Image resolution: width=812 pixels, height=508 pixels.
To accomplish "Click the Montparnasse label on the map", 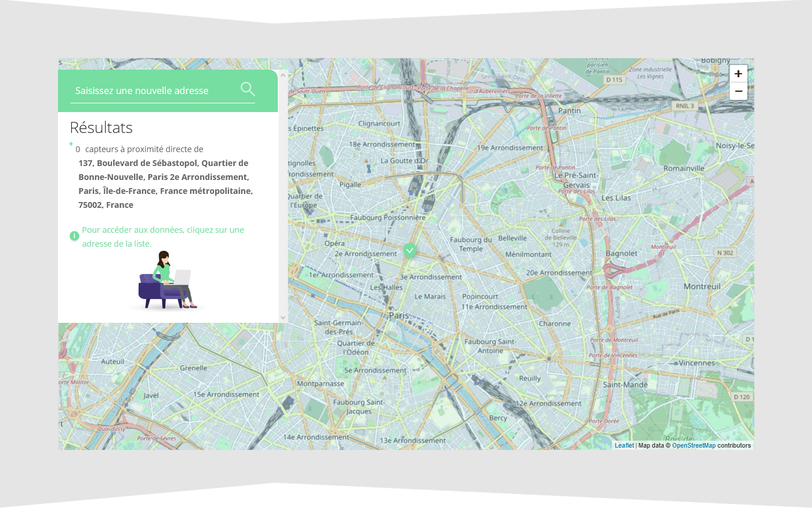I will pos(320,383).
